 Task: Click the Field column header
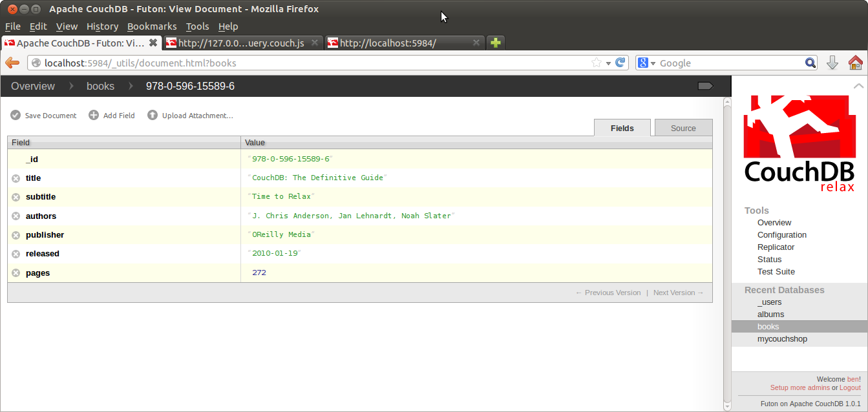click(x=124, y=143)
